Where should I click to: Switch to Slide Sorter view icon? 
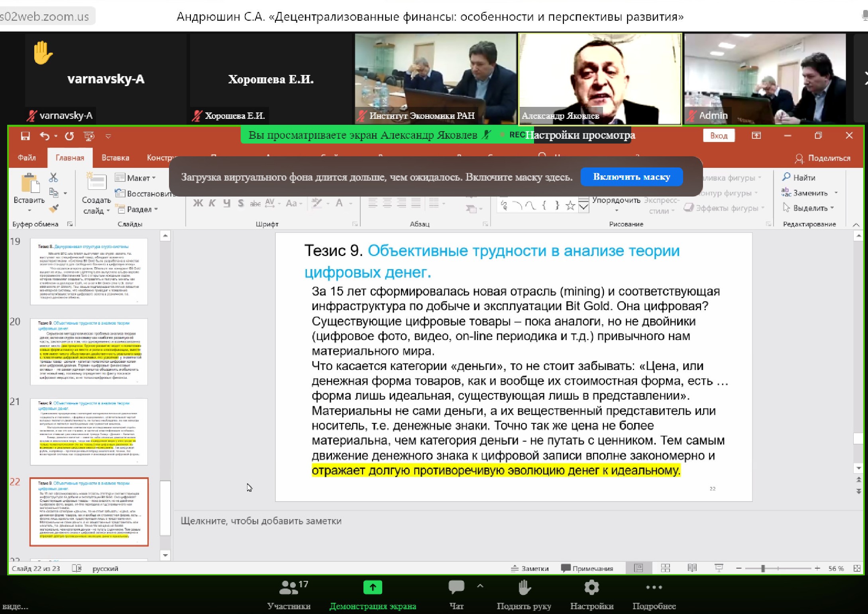pos(665,568)
